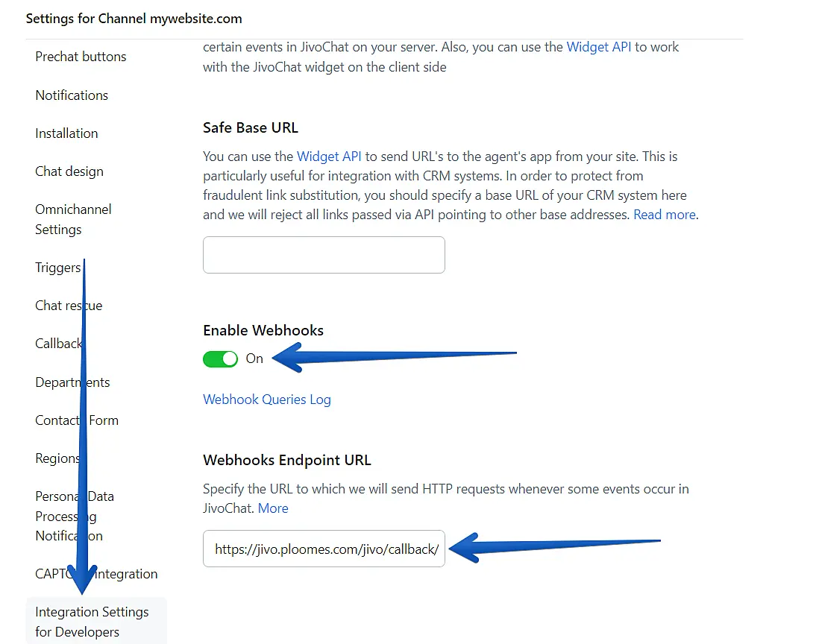
Task: Select Chat rescue in the sidebar
Action: 69,306
